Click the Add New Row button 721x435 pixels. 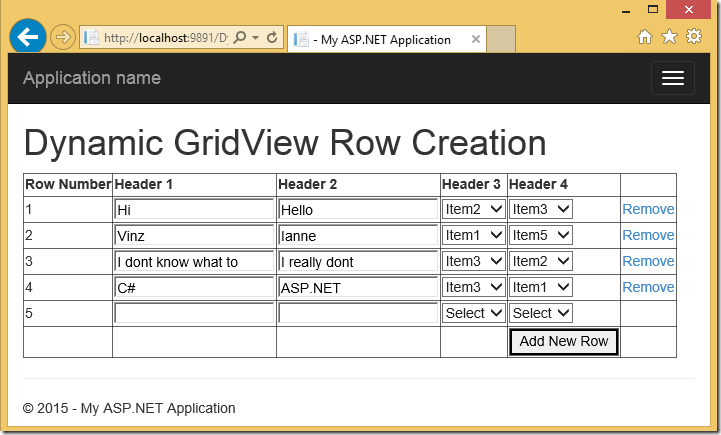click(x=564, y=342)
